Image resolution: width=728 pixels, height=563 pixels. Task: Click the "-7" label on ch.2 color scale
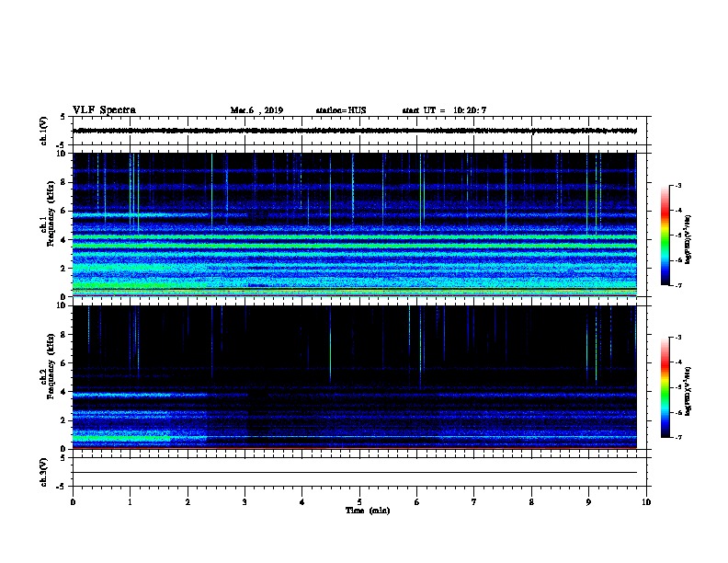pyautogui.click(x=678, y=438)
